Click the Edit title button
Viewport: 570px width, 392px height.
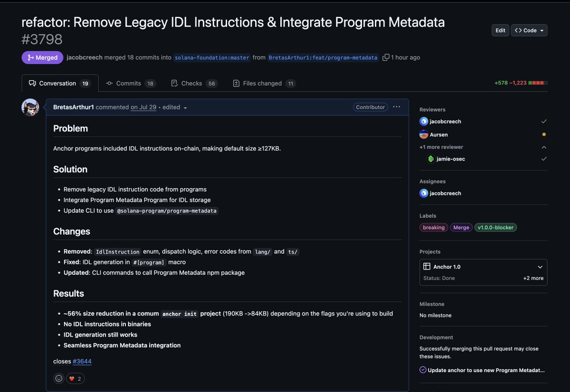click(500, 30)
